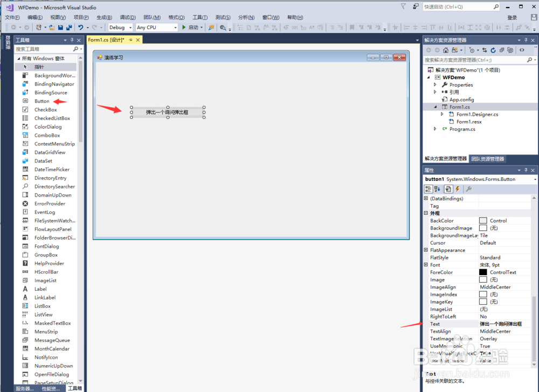Screen dimensions: 539x392
Task: Click Pending Changes Filter clock icon
Action: tap(472, 50)
